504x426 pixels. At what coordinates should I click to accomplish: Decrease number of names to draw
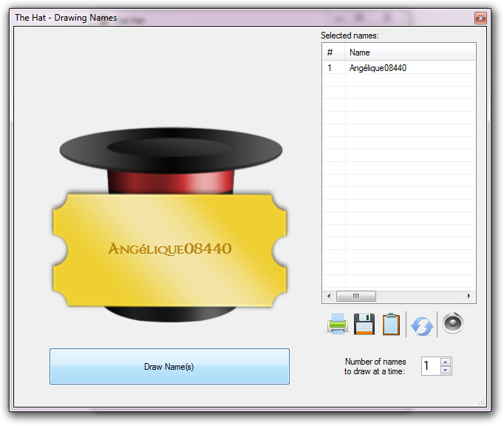445,371
